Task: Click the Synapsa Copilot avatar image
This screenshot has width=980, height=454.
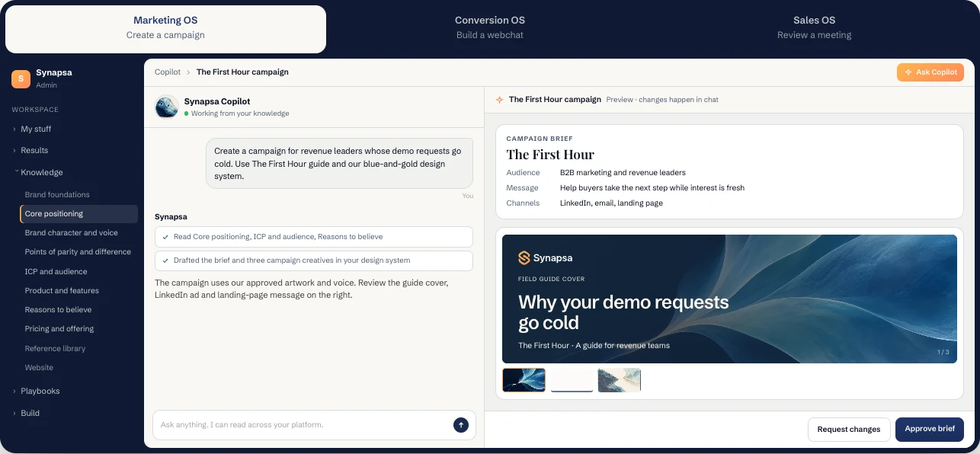Action: pos(166,107)
